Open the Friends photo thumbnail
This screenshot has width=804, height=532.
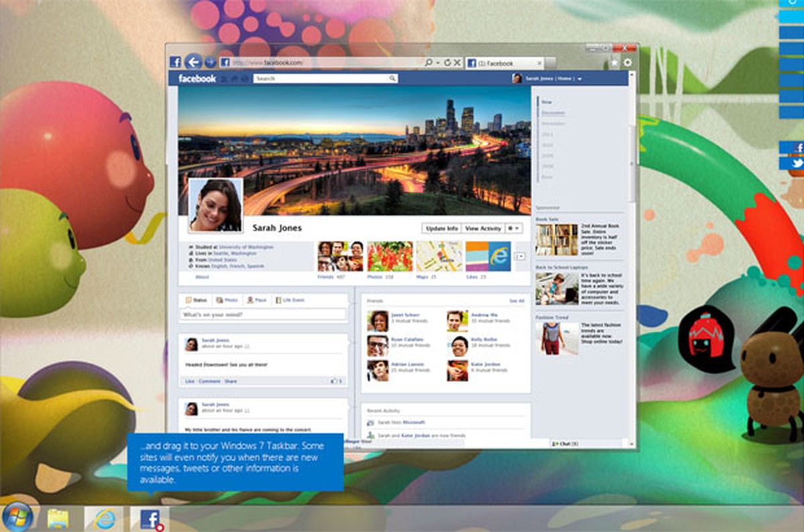(x=340, y=257)
